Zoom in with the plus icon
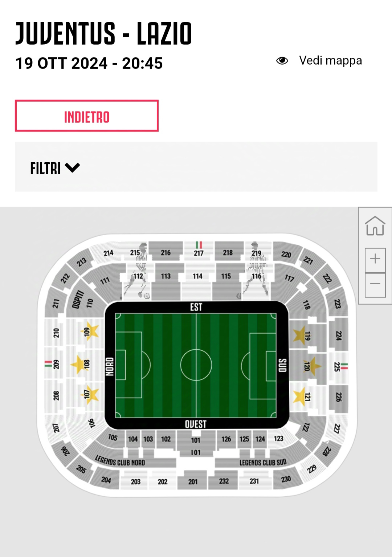Image resolution: width=392 pixels, height=557 pixels. click(375, 259)
